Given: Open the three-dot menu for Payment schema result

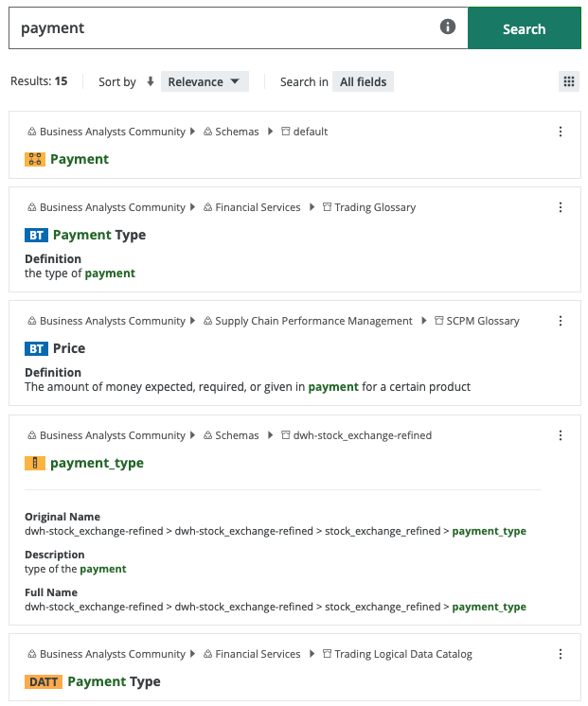Looking at the screenshot, I should 561,132.
